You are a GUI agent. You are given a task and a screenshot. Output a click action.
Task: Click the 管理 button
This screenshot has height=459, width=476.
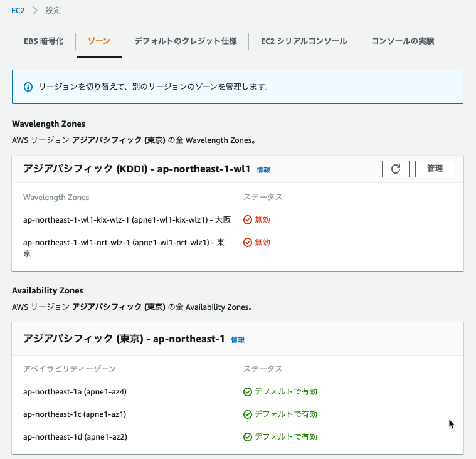pos(435,169)
